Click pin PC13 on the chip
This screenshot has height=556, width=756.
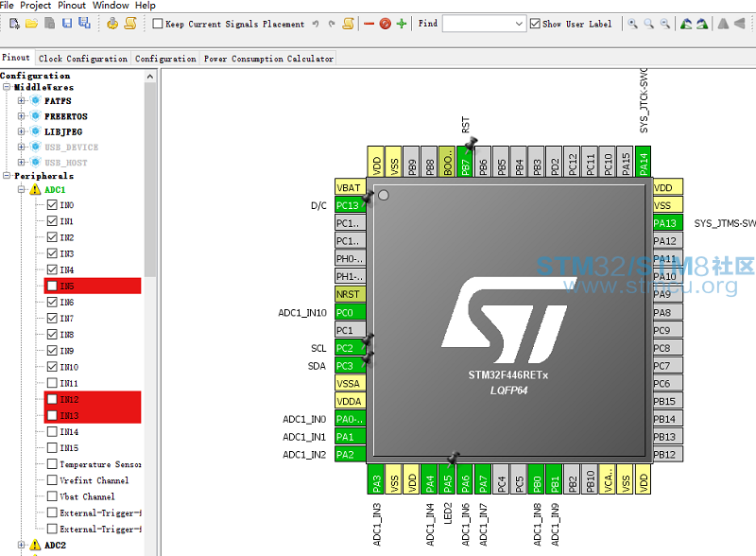coord(350,205)
